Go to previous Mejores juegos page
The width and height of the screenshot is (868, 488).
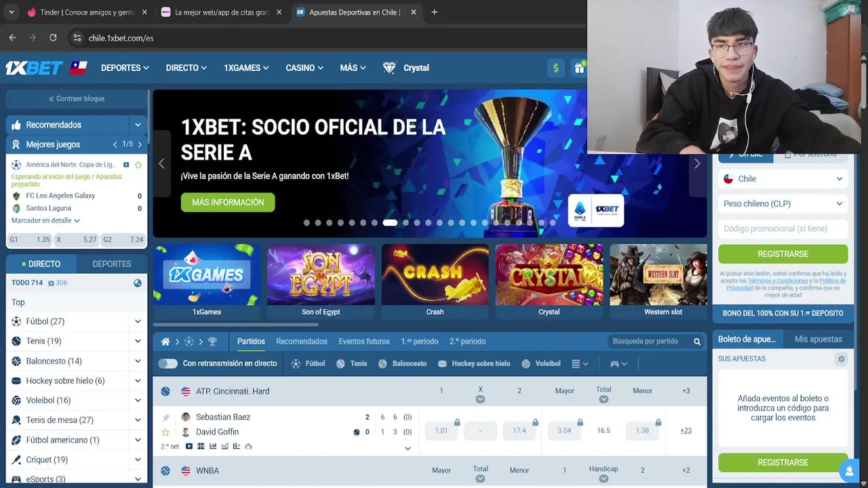pos(115,144)
